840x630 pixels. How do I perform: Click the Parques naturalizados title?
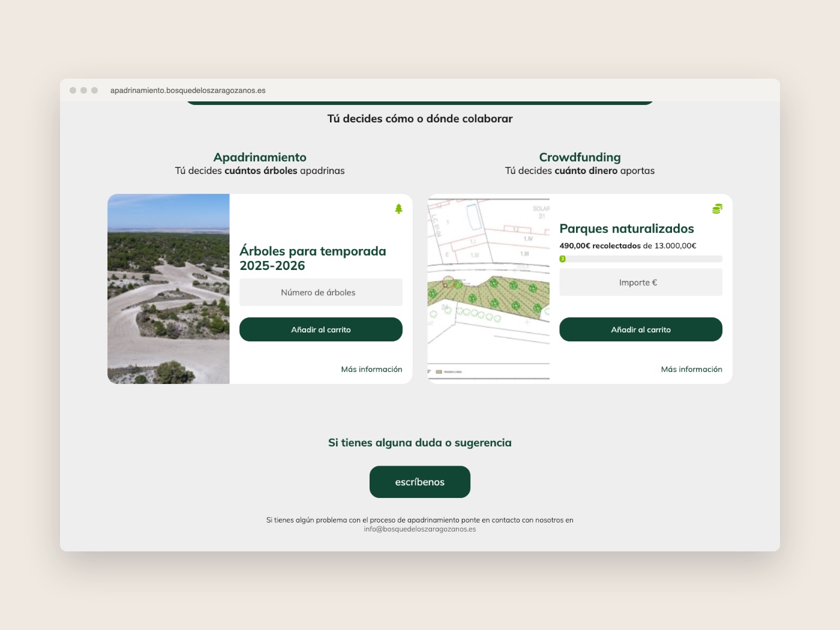[626, 229]
